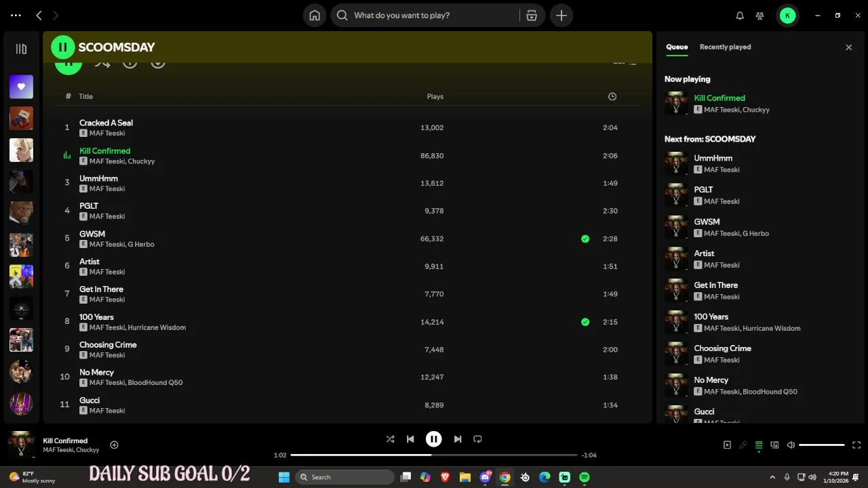Toggle shuffle in player bar

pyautogui.click(x=390, y=439)
